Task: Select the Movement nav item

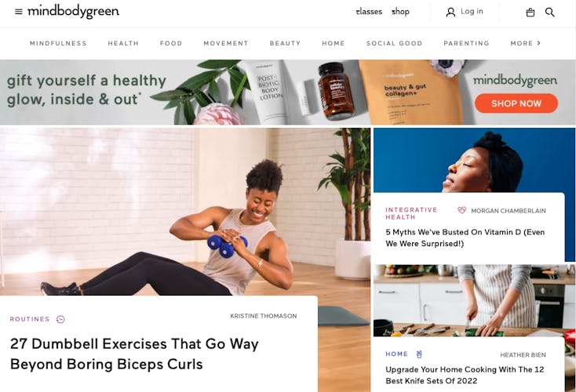Action: coord(226,43)
